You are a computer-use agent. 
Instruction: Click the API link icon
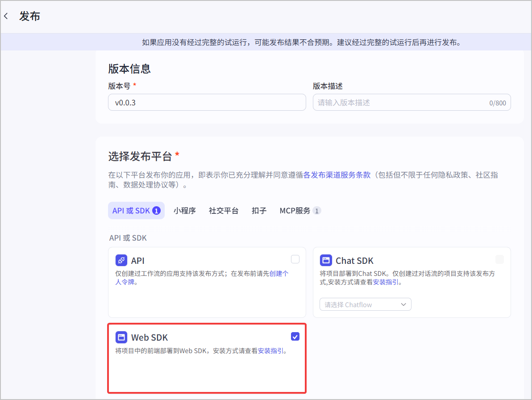pyautogui.click(x=121, y=260)
